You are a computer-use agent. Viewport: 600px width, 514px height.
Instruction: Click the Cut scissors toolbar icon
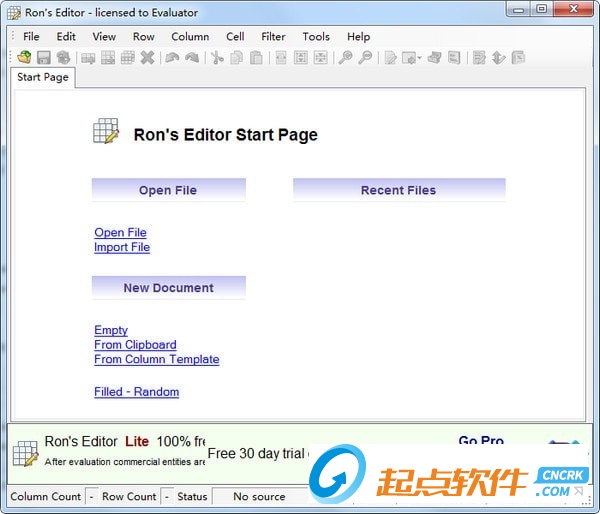pos(217,58)
